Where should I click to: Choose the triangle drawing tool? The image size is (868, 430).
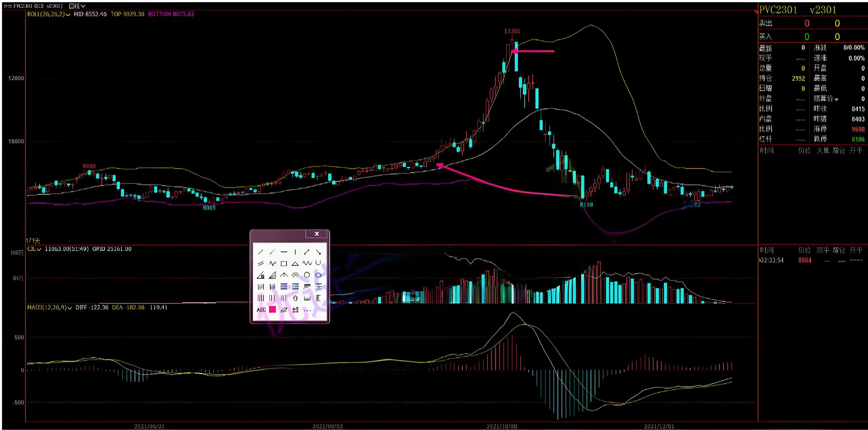tap(295, 263)
